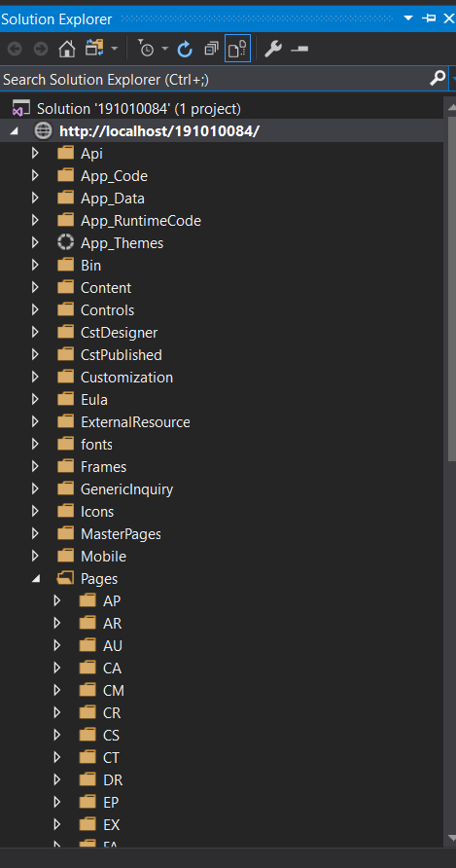Collapse All nodes in Solution Explorer
Screen dimensions: 456x868
[x=211, y=50]
